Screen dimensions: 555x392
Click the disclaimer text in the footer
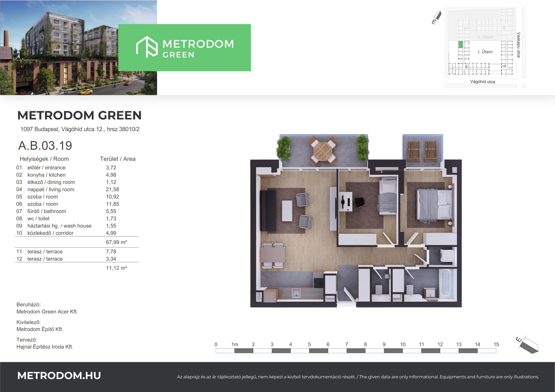pyautogui.click(x=358, y=377)
